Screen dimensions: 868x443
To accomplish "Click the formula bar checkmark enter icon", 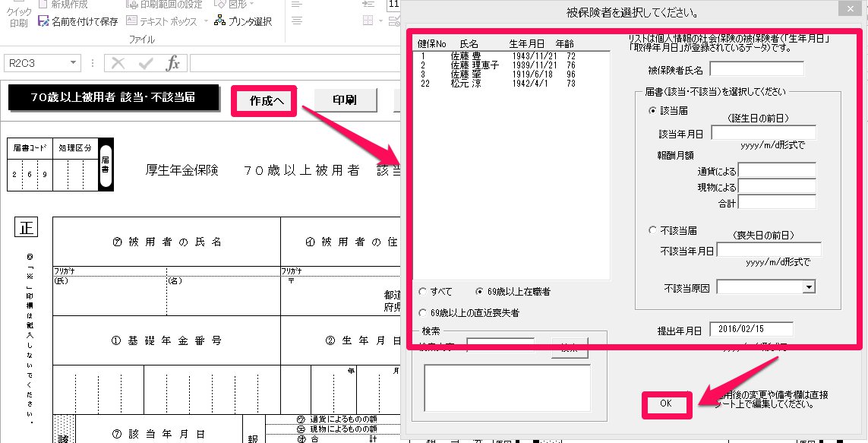I will pyautogui.click(x=146, y=63).
